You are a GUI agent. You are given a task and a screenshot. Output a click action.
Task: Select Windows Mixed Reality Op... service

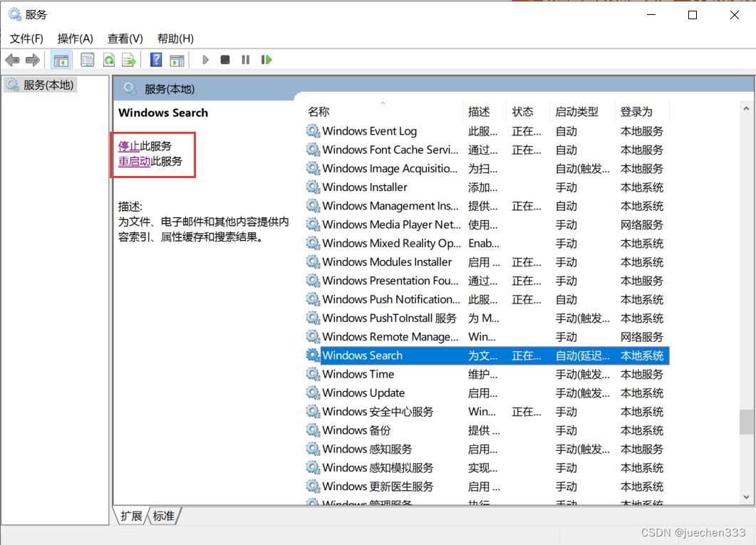[487, 244]
